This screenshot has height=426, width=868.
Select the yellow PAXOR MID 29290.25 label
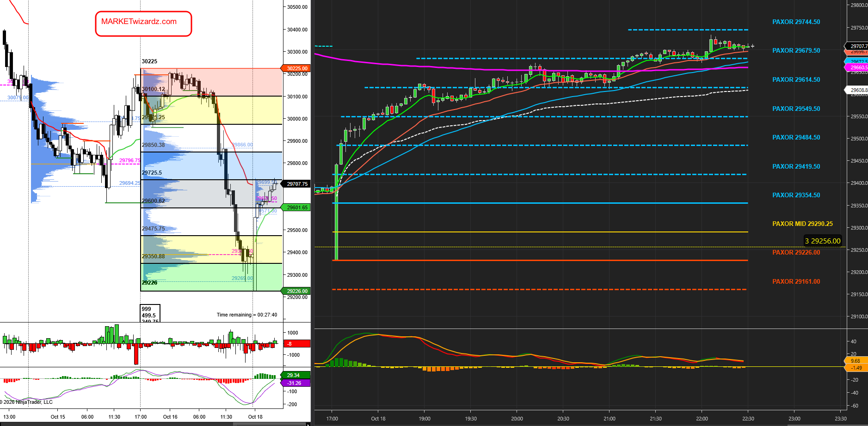(x=802, y=224)
